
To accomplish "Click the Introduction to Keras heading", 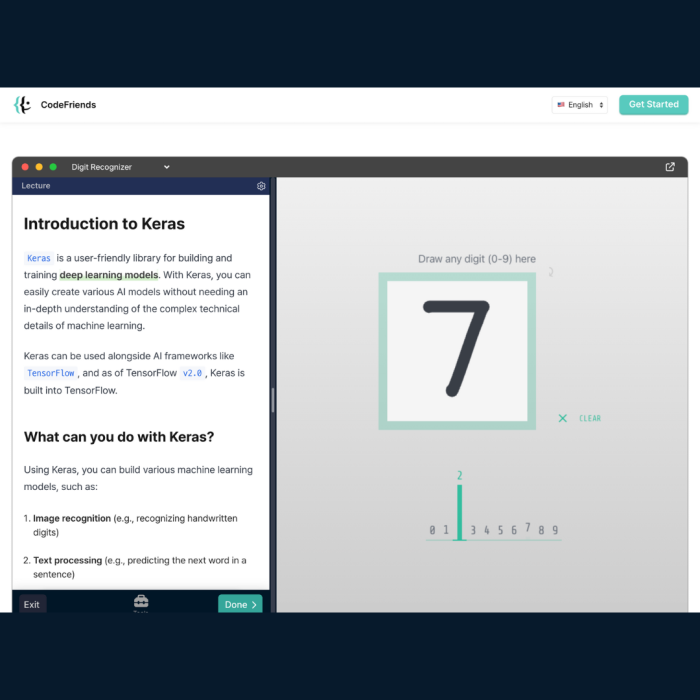I will coord(104,224).
